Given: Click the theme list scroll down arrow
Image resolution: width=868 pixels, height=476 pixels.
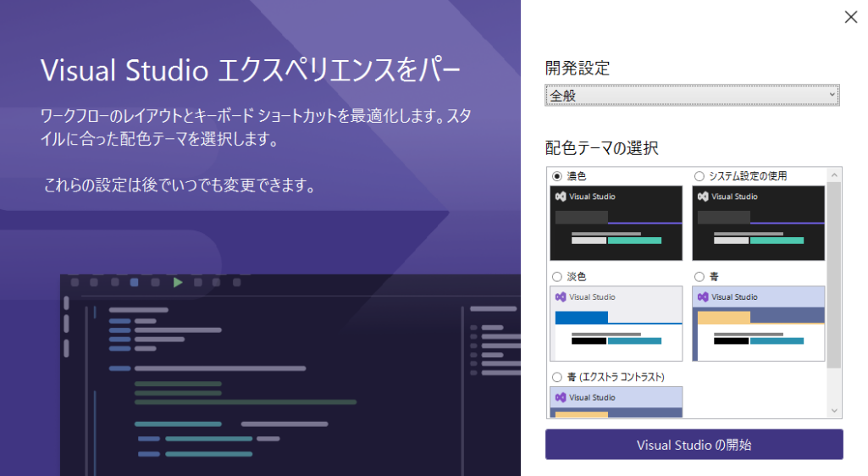Looking at the screenshot, I should coord(834,411).
